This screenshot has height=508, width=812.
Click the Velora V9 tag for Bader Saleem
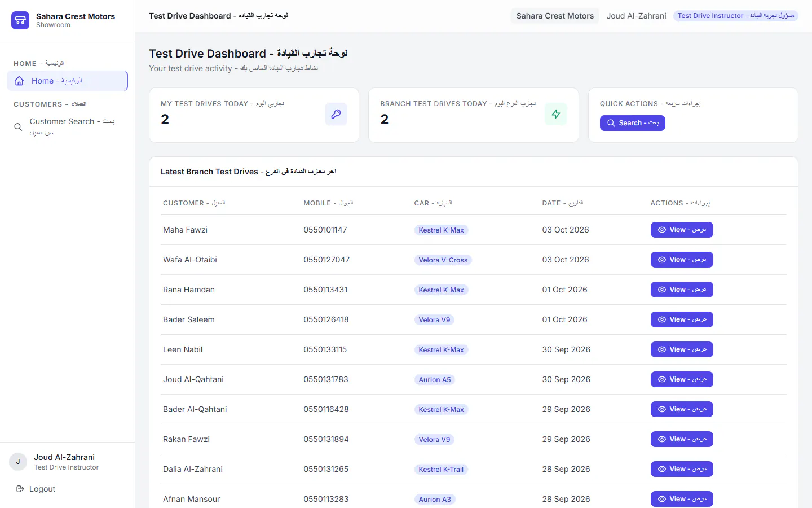pyautogui.click(x=434, y=319)
